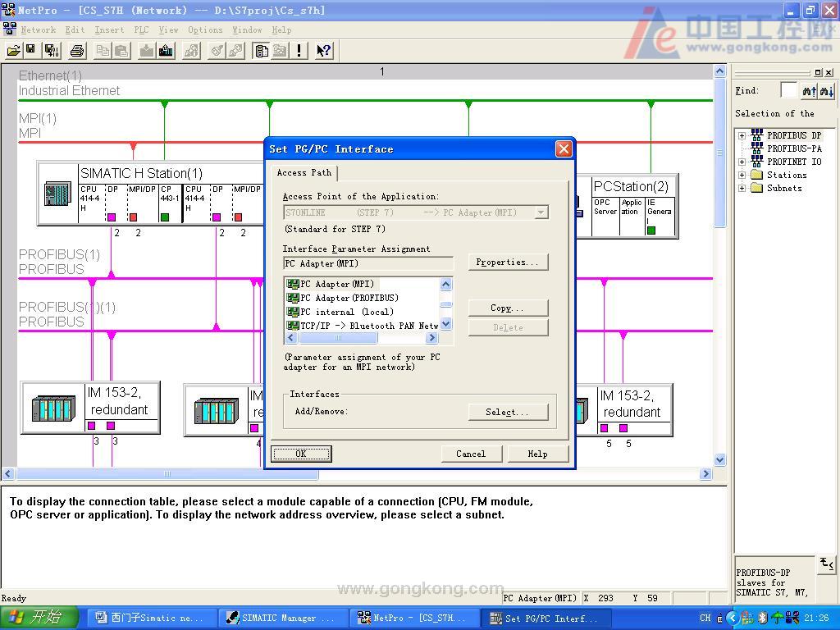Expand the Stations tree node
The image size is (840, 630).
[x=742, y=175]
